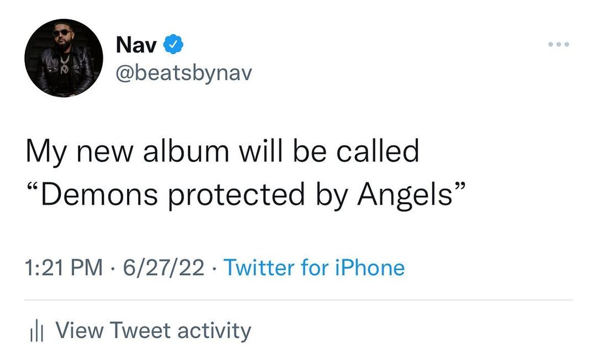The width and height of the screenshot is (597, 364).
Task: Click the blue verified checkmark badge
Action: [x=173, y=45]
